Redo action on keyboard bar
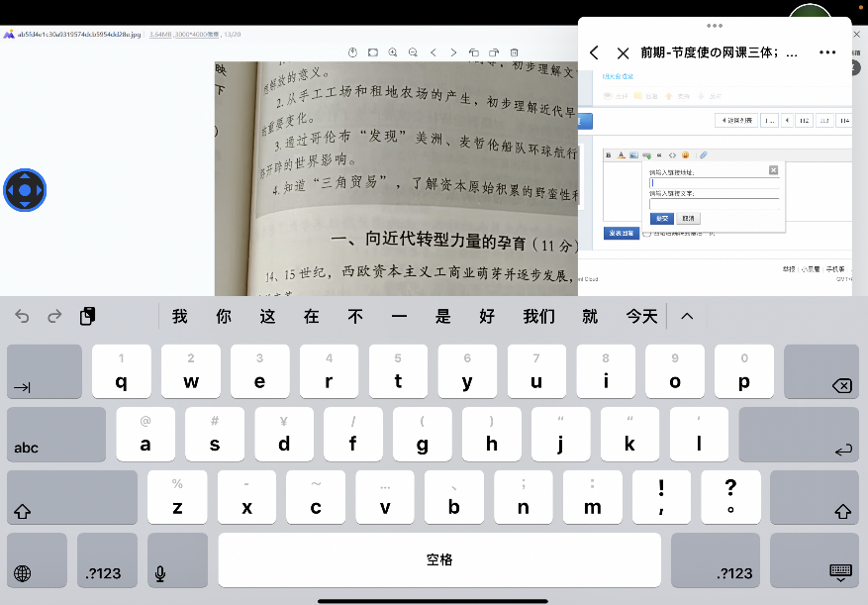Image resolution: width=868 pixels, height=605 pixels. click(x=54, y=316)
